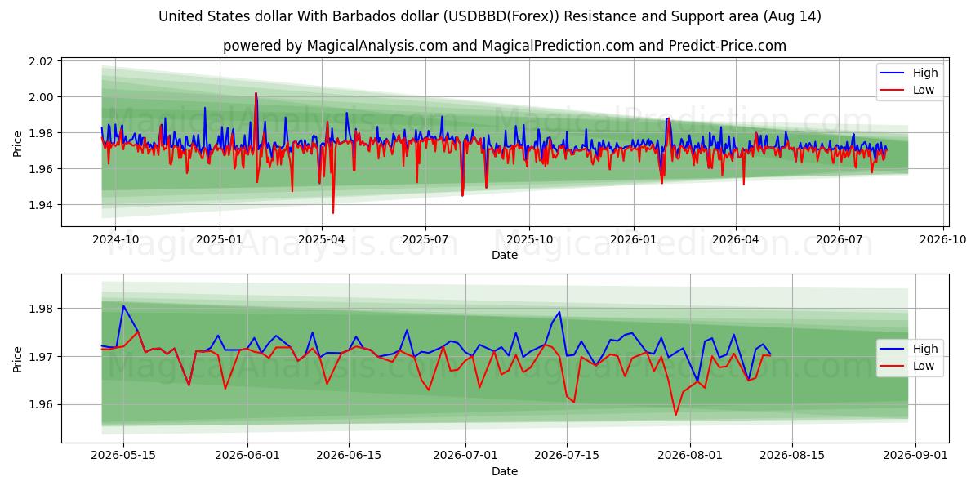The width and height of the screenshot is (980, 490).
Task: Click the 2026-05-15 date tick label
Action: pyautogui.click(x=123, y=455)
